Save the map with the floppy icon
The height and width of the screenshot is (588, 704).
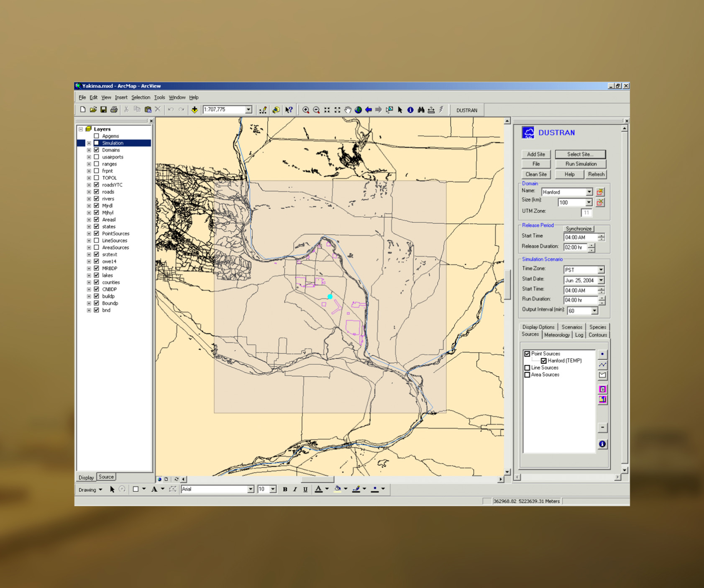pyautogui.click(x=103, y=110)
